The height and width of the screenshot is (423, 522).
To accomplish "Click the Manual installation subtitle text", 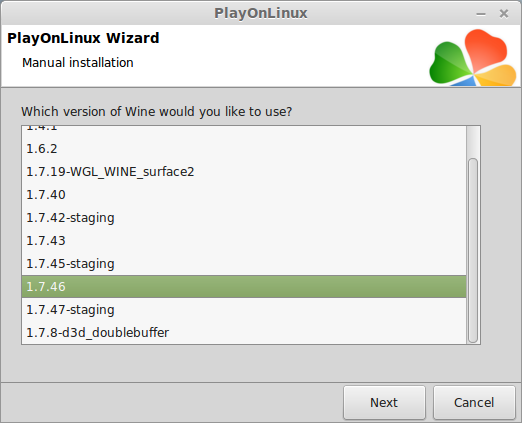I will coord(78,63).
